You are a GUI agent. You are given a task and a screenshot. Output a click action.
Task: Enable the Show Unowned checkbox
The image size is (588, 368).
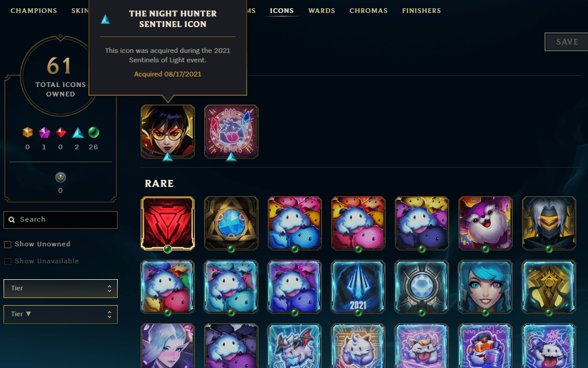point(8,245)
